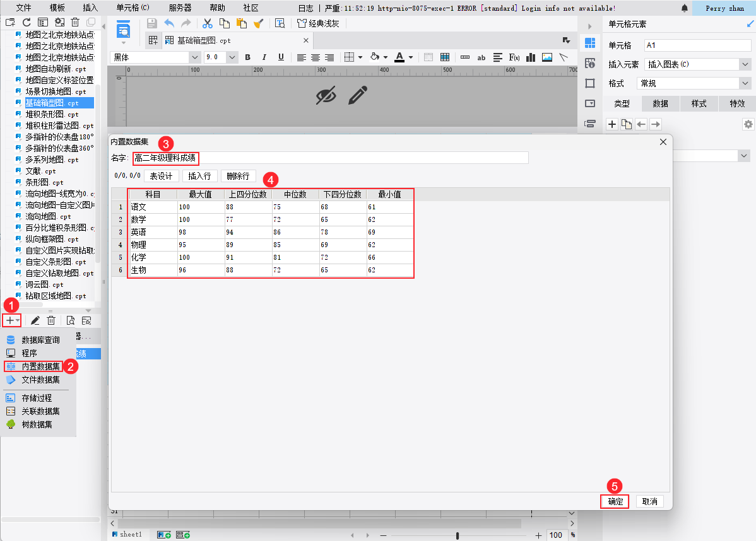The width and height of the screenshot is (756, 541).
Task: Align text right in the formatting bar
Action: click(329, 57)
